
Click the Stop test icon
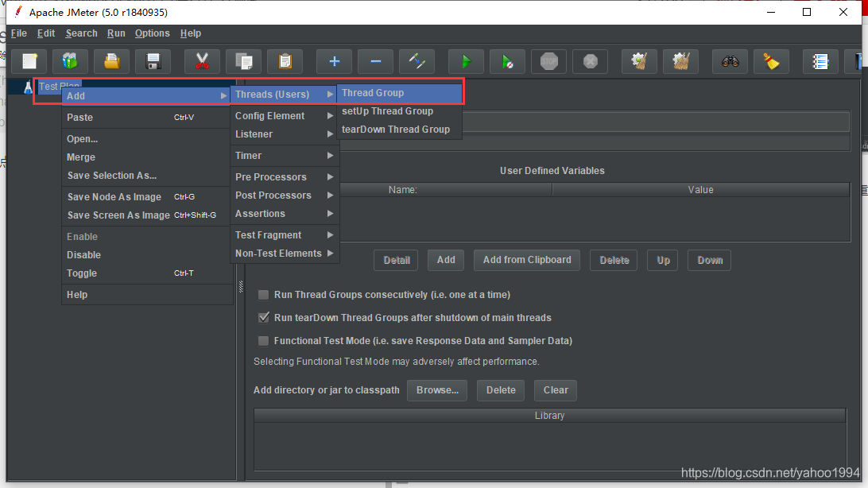click(x=549, y=61)
